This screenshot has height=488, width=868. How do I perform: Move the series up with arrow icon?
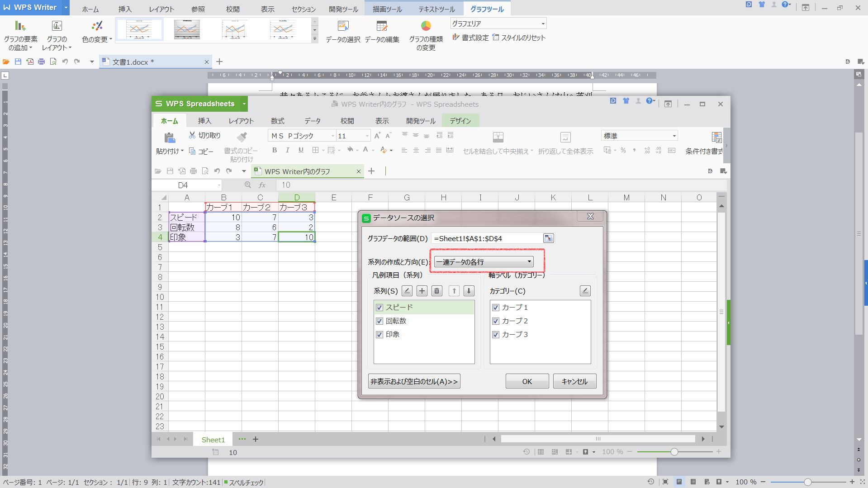click(454, 291)
